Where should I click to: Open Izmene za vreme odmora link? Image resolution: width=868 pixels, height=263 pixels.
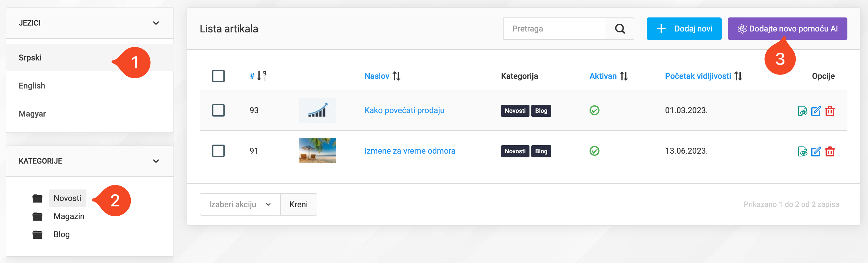(410, 151)
